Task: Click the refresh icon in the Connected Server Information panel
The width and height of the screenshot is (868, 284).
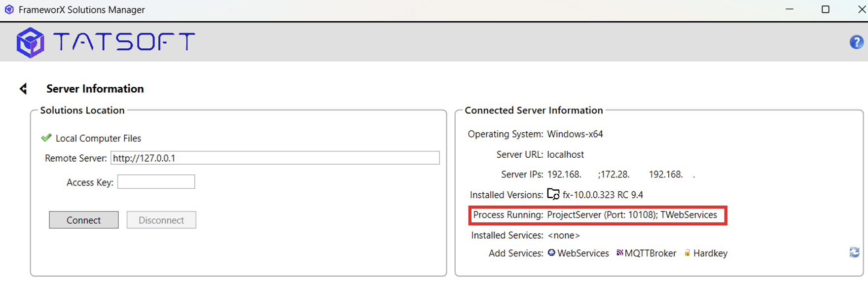Action: click(x=854, y=252)
